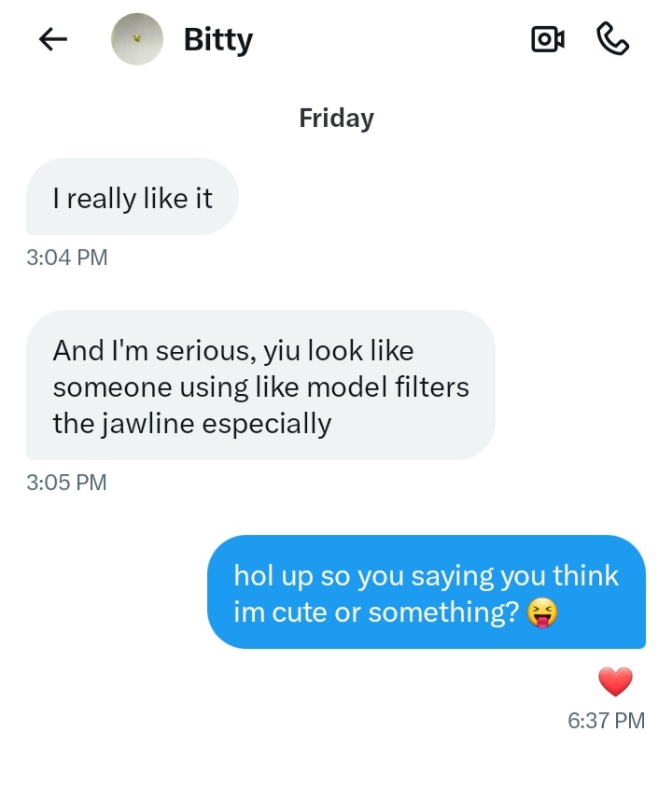Go back using the left arrow
The height and width of the screenshot is (787, 672).
(x=52, y=39)
